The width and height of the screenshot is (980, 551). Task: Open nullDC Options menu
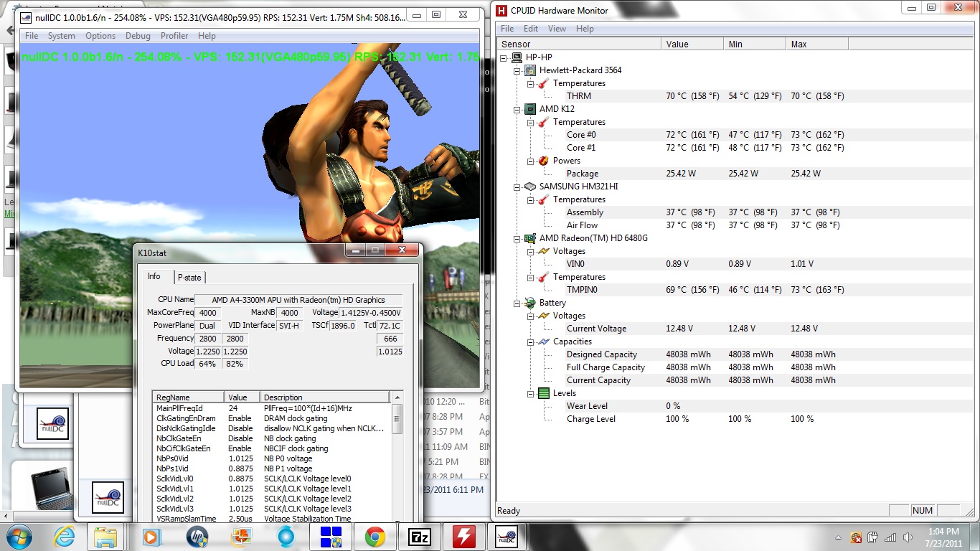pos(100,36)
